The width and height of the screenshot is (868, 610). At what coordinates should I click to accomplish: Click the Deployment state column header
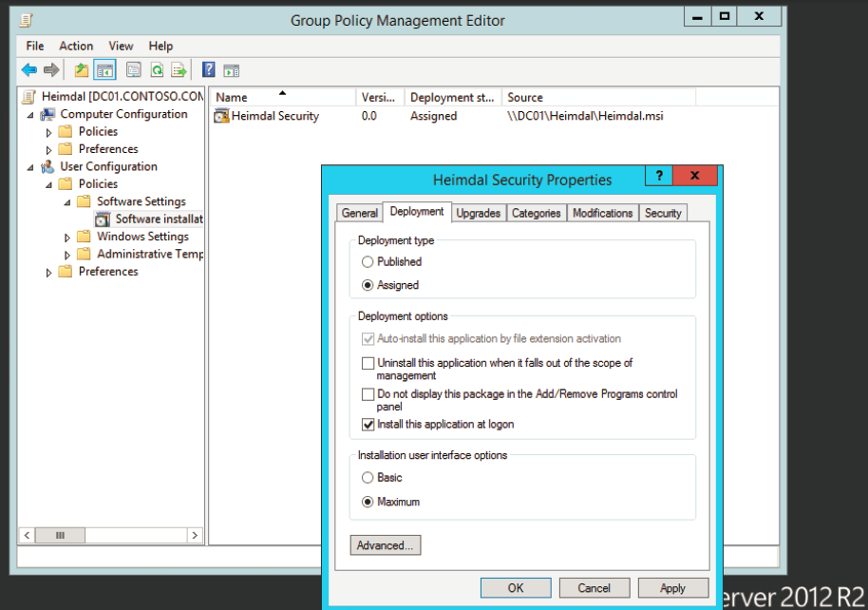click(453, 97)
